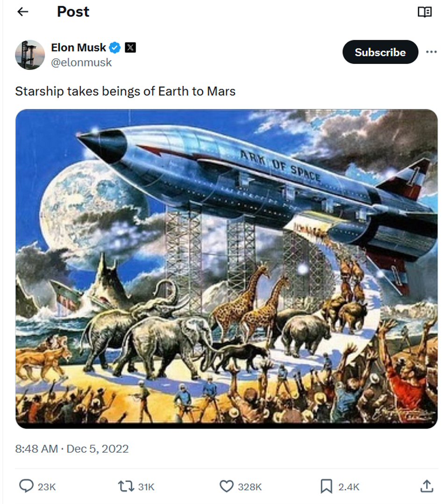Open the Elon Musk display name link
Image resolution: width=448 pixels, height=504 pixels.
coord(78,48)
